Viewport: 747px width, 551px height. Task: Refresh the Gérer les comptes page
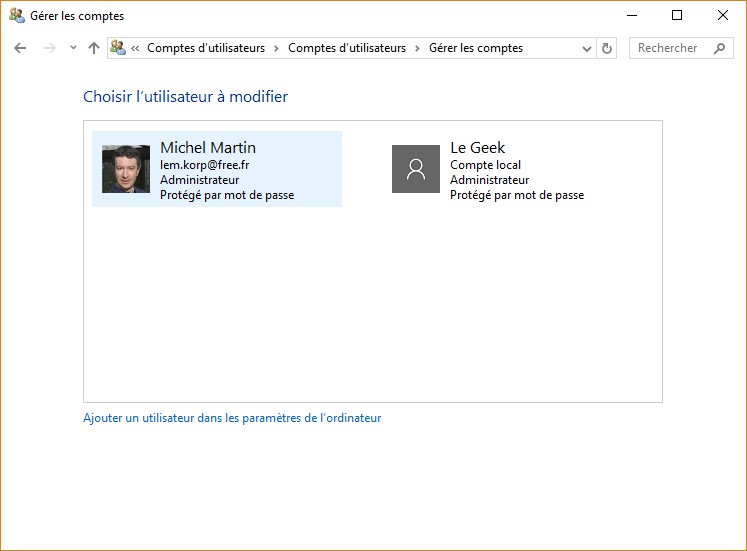[607, 48]
